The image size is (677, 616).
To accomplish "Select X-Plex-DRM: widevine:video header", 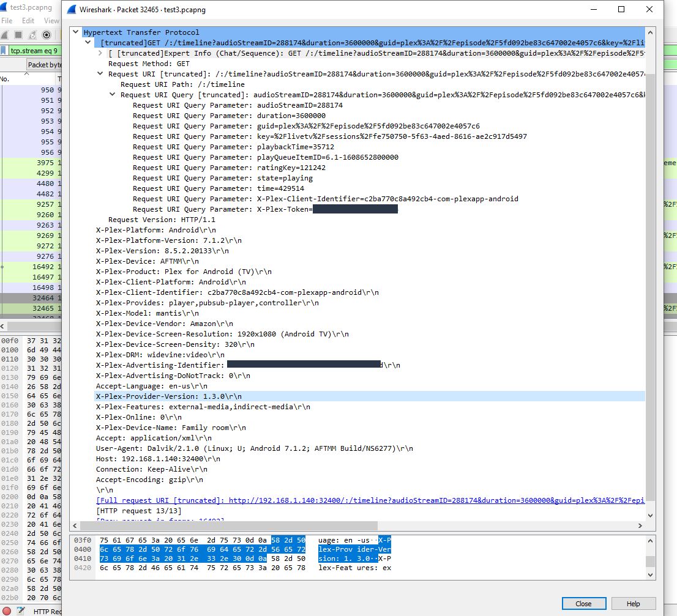I will [x=160, y=355].
